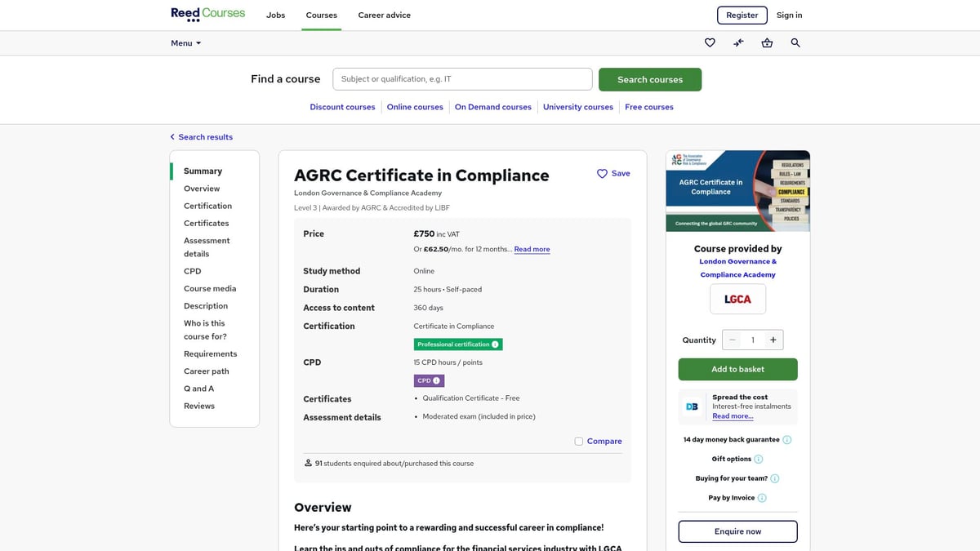
Task: Click info icon beside 14 day money back guarantee
Action: [786, 439]
